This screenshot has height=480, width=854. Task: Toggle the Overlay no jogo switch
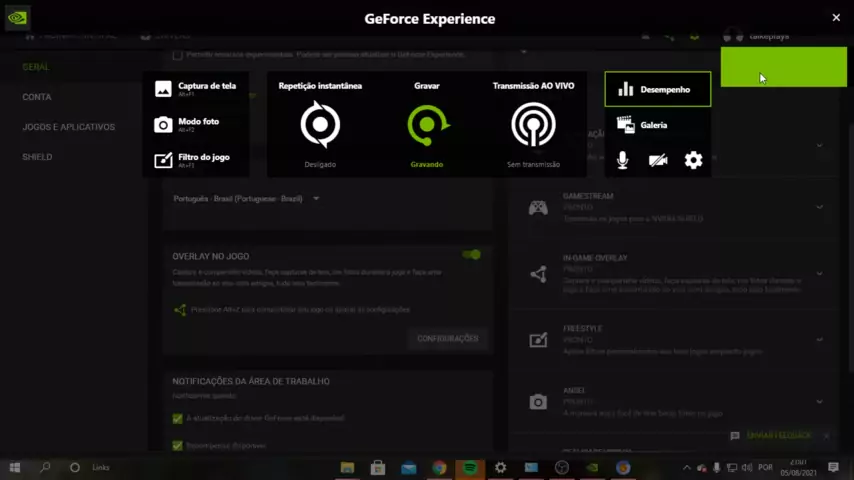[x=471, y=254]
